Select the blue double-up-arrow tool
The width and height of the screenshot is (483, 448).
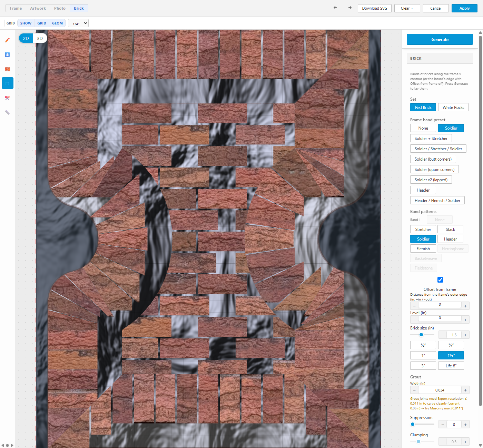(7, 55)
